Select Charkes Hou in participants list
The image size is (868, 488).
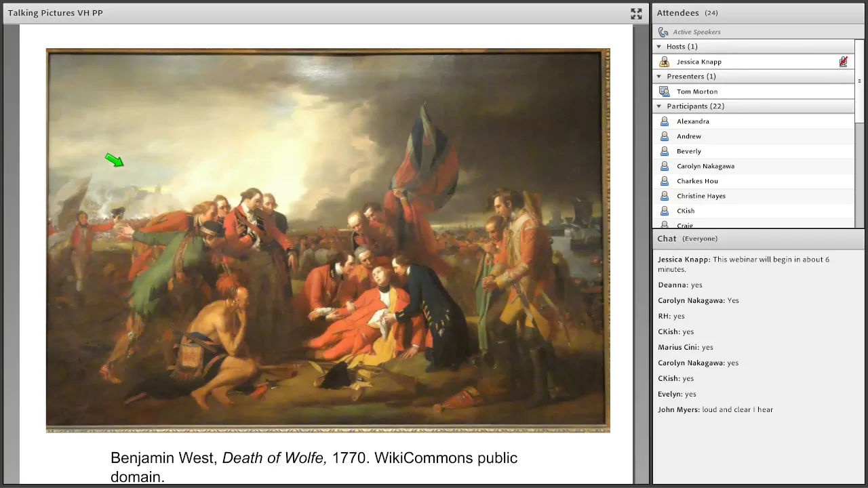753,181
